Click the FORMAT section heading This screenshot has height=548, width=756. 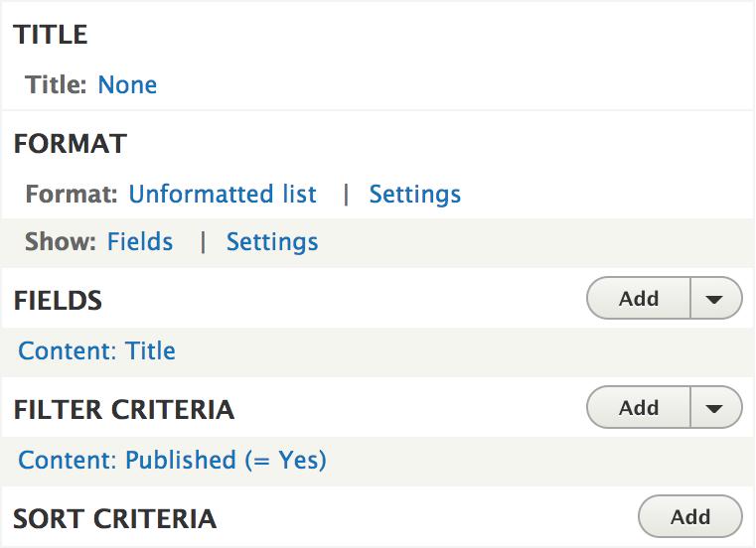pyautogui.click(x=71, y=144)
